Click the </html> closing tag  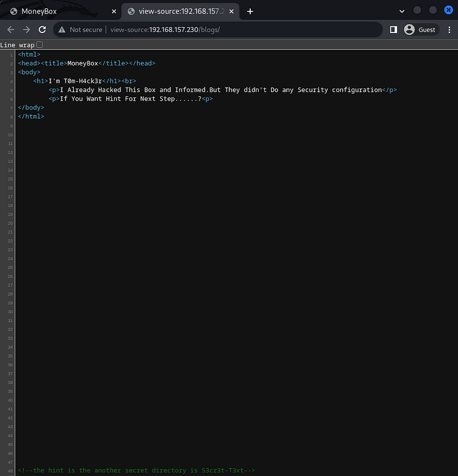pyautogui.click(x=31, y=116)
